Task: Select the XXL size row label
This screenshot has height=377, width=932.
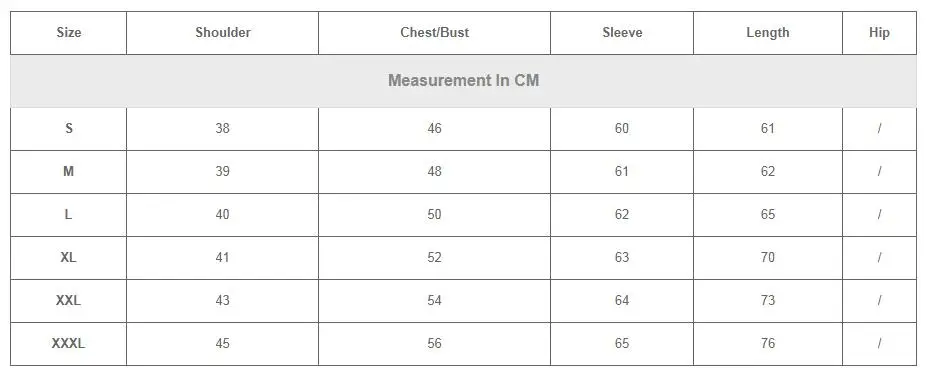Action: pyautogui.click(x=68, y=300)
